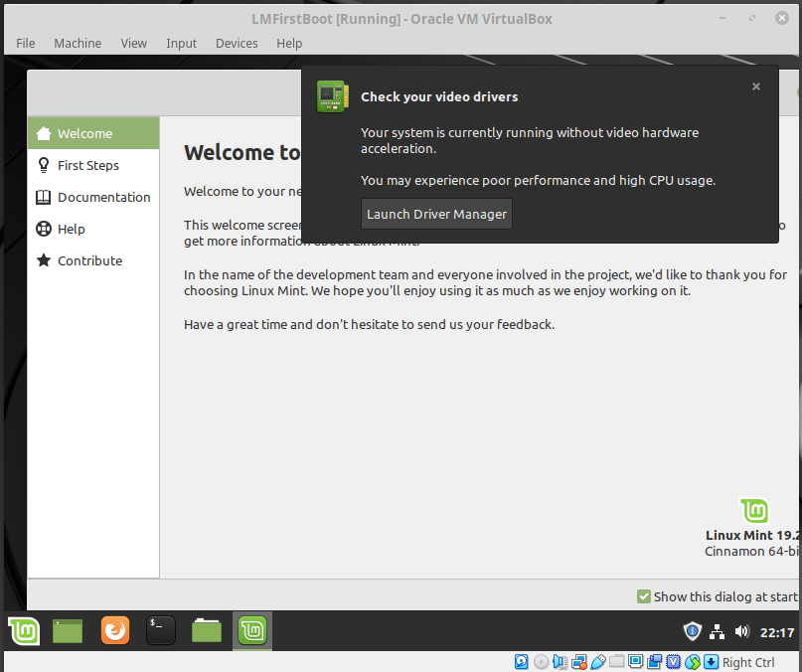Click the Show Desktop panel icon

pos(68,631)
